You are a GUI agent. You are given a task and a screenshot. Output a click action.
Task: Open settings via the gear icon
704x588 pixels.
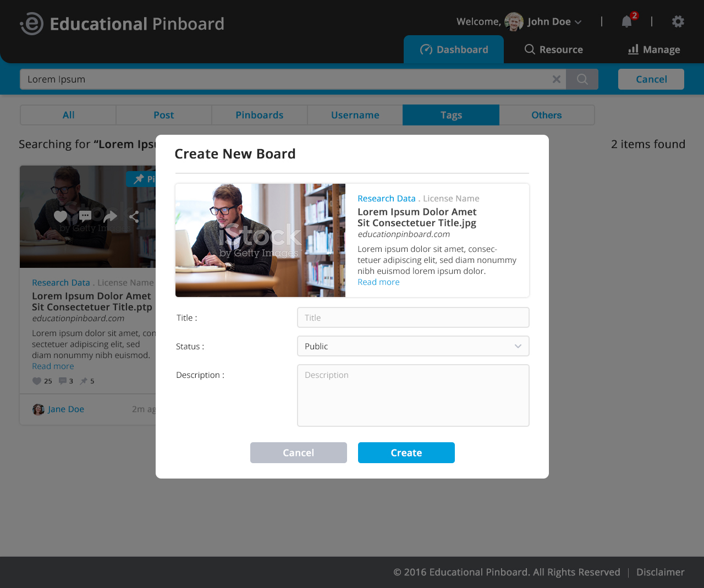click(x=678, y=21)
